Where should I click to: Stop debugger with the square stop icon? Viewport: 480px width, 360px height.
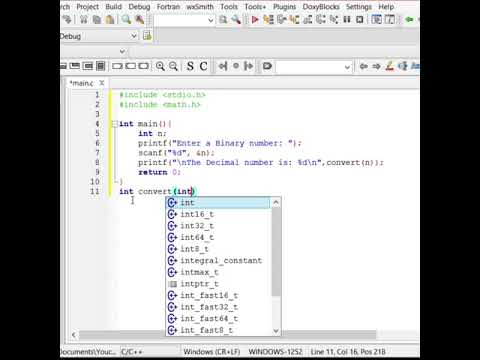359,20
